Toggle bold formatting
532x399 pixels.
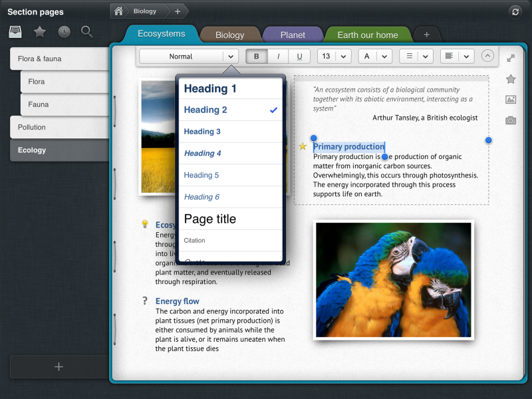coord(257,57)
